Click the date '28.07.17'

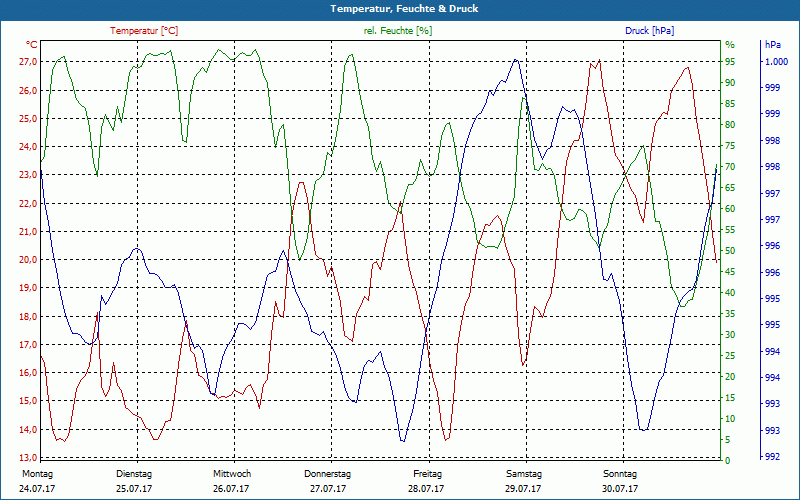[426, 488]
